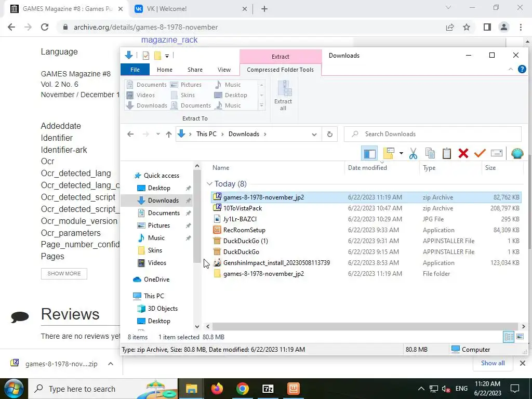Click the Explorer back arrow
Viewport: 532px width, 399px height.
tap(130, 134)
